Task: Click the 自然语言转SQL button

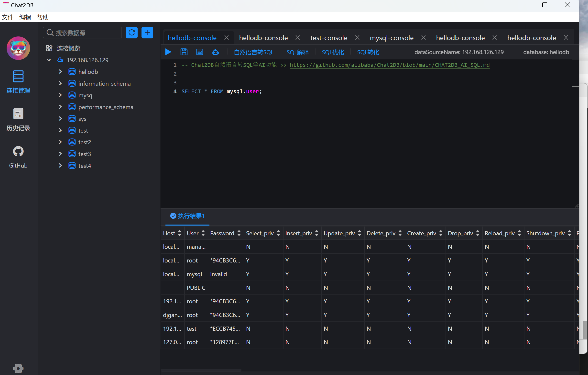Action: pos(253,52)
